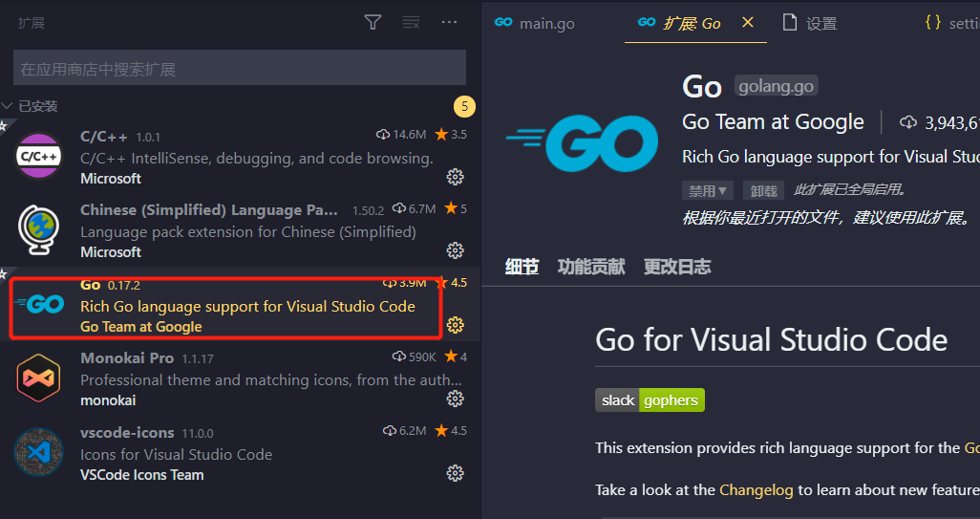Click the Monokai Pro hexagon icon

pos(39,378)
